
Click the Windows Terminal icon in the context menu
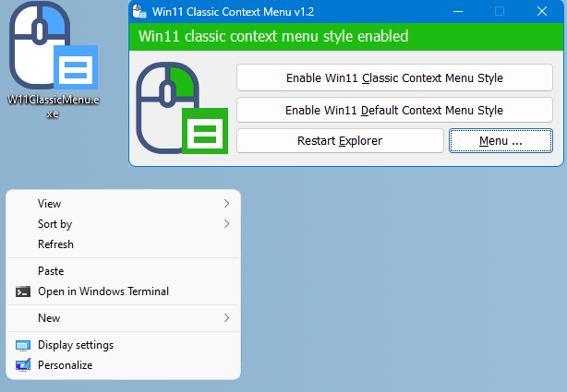coord(23,291)
